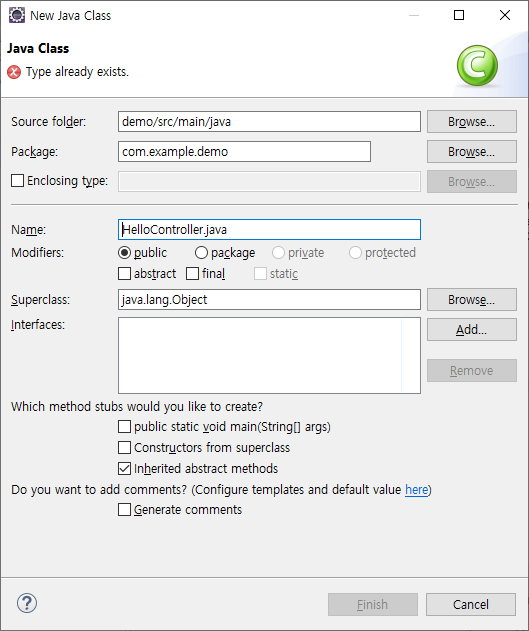Click the 'Source folder:' label
The width and height of the screenshot is (529, 631).
click(x=48, y=122)
